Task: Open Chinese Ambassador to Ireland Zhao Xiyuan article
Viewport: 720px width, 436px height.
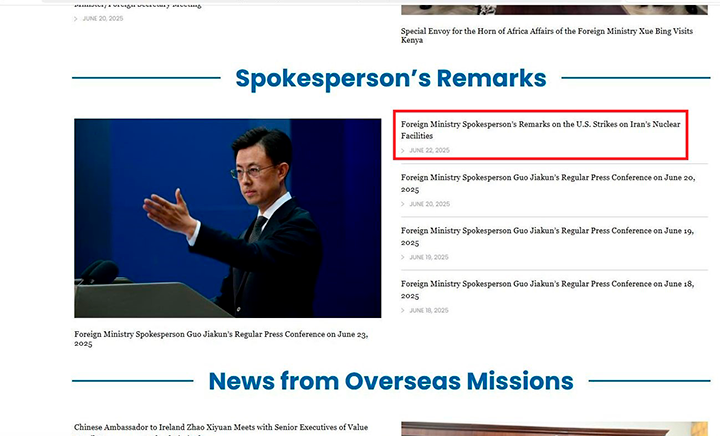Action: 221,430
